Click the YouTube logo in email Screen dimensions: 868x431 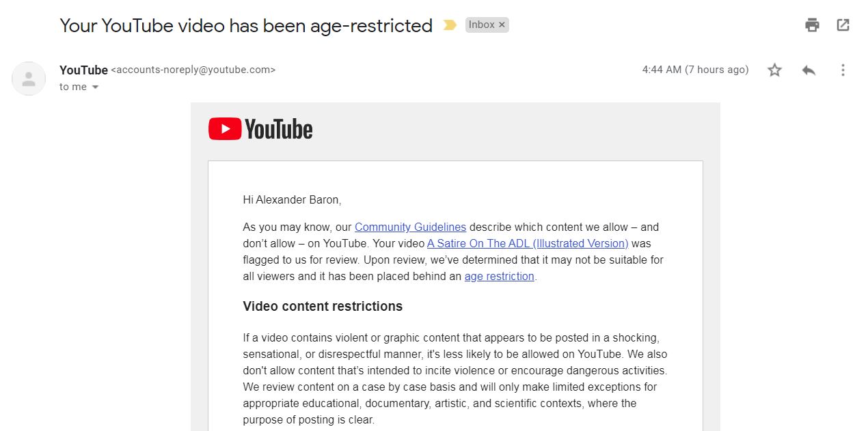point(260,129)
